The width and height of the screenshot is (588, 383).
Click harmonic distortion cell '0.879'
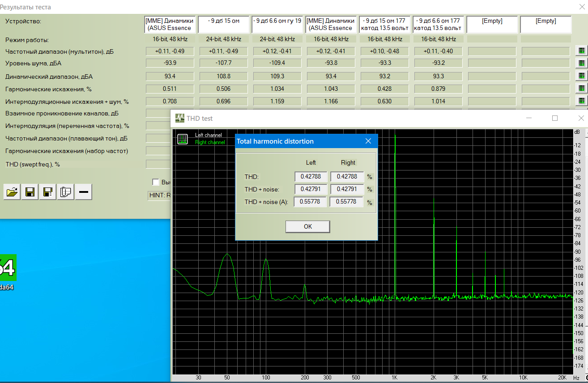tap(439, 89)
